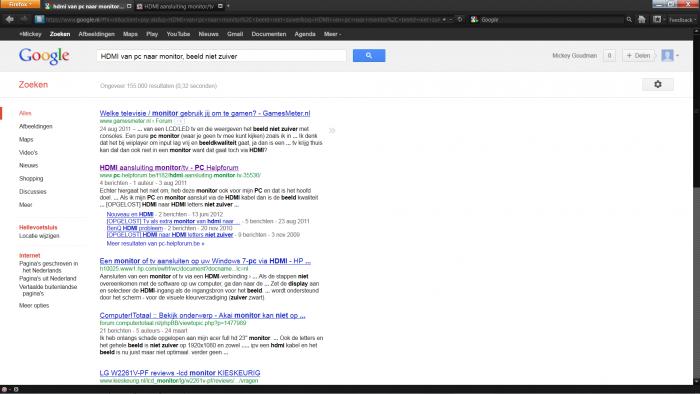The image size is (700, 394).
Task: Click the Google search query input field
Action: coord(221,56)
